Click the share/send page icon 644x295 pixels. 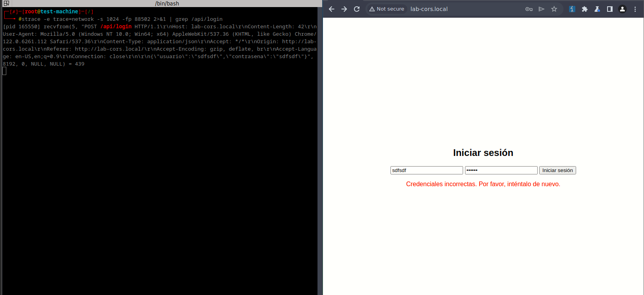[x=542, y=9]
